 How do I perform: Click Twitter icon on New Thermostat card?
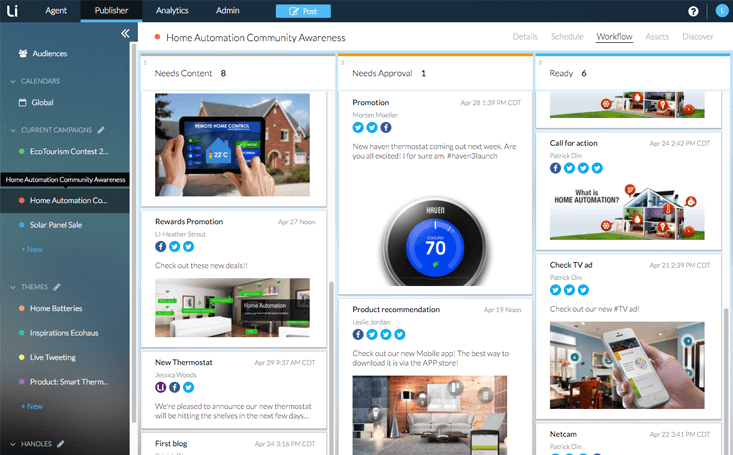tap(188, 387)
